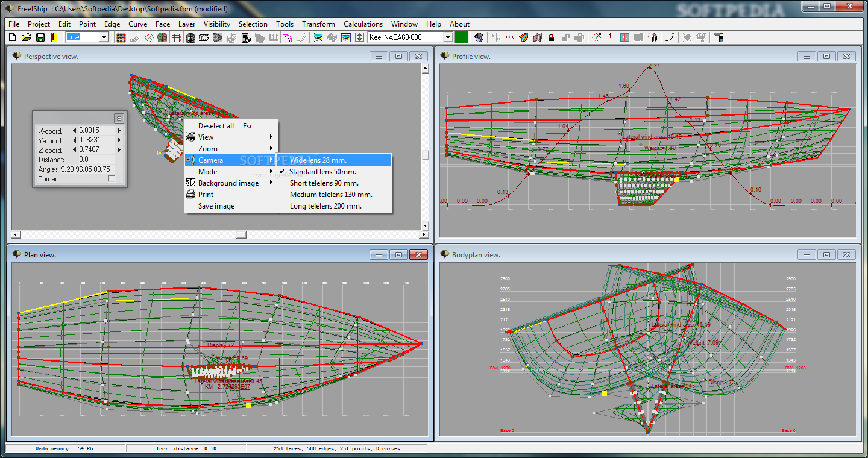The width and height of the screenshot is (868, 458).
Task: Choose Short telelens 90 mm.
Action: pyautogui.click(x=333, y=183)
